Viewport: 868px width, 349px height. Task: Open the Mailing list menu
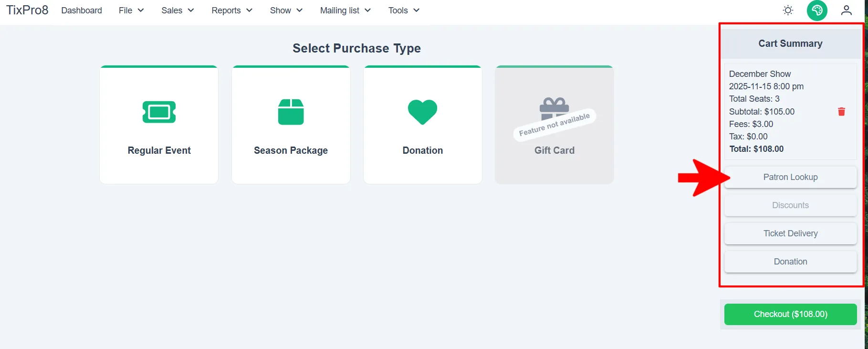[x=345, y=10]
